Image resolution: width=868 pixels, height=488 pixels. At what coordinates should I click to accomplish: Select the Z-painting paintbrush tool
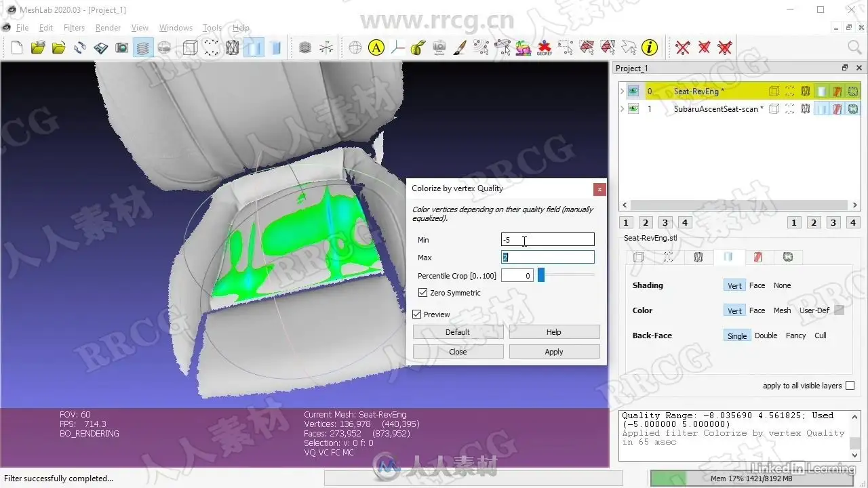pyautogui.click(x=460, y=47)
